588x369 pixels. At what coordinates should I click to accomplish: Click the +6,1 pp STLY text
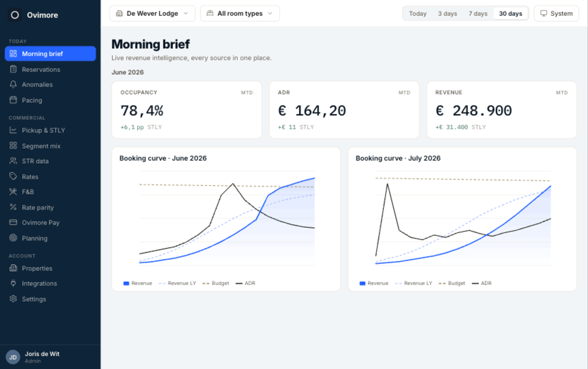tap(141, 127)
